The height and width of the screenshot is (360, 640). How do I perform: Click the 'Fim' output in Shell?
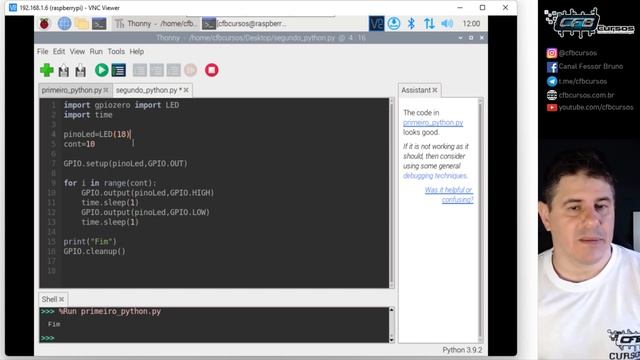[x=54, y=324]
